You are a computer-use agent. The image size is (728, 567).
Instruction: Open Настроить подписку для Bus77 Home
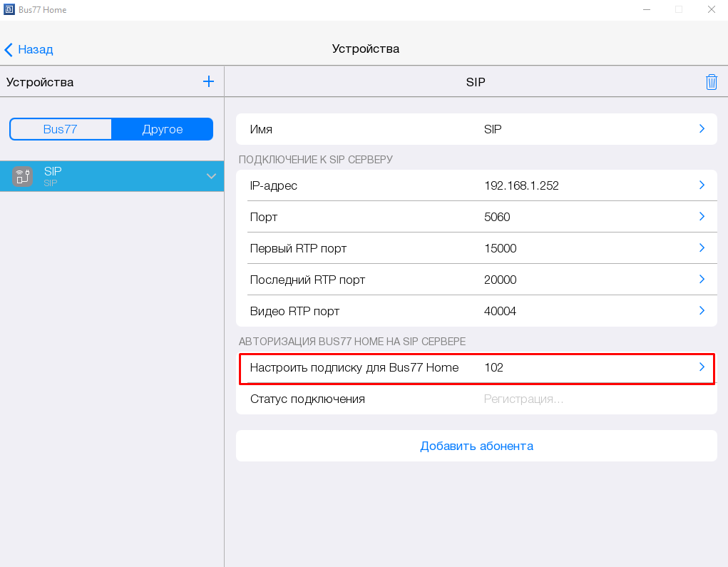point(354,367)
